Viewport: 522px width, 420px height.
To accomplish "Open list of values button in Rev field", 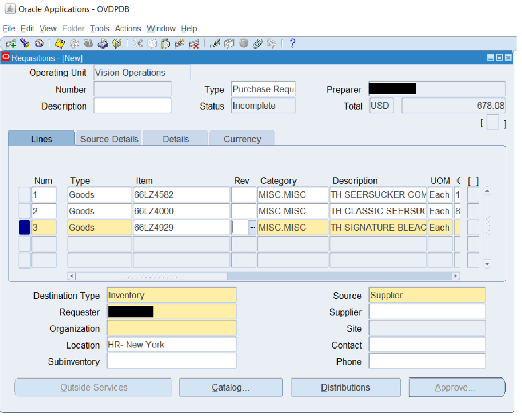I will click(252, 228).
